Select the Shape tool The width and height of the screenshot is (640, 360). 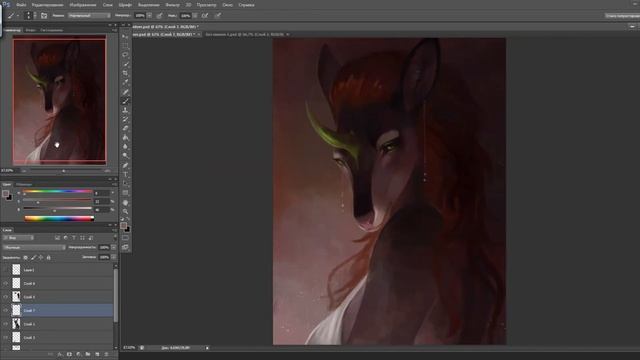click(x=125, y=193)
